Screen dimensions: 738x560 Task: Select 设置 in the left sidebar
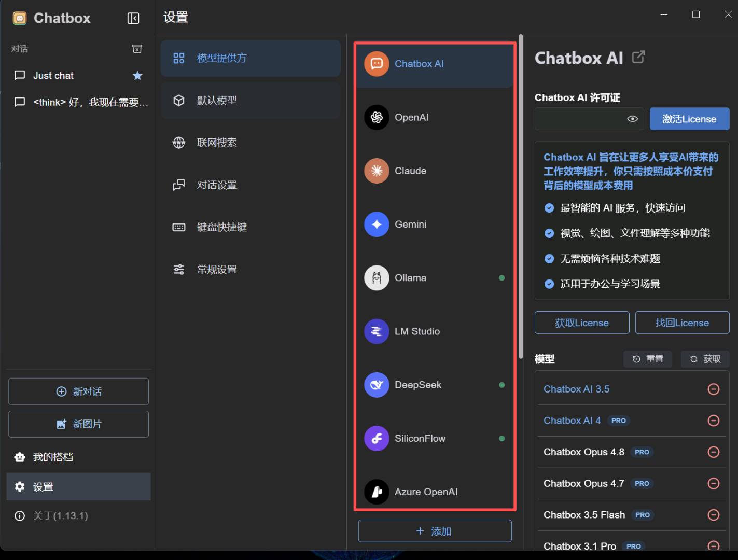click(78, 486)
